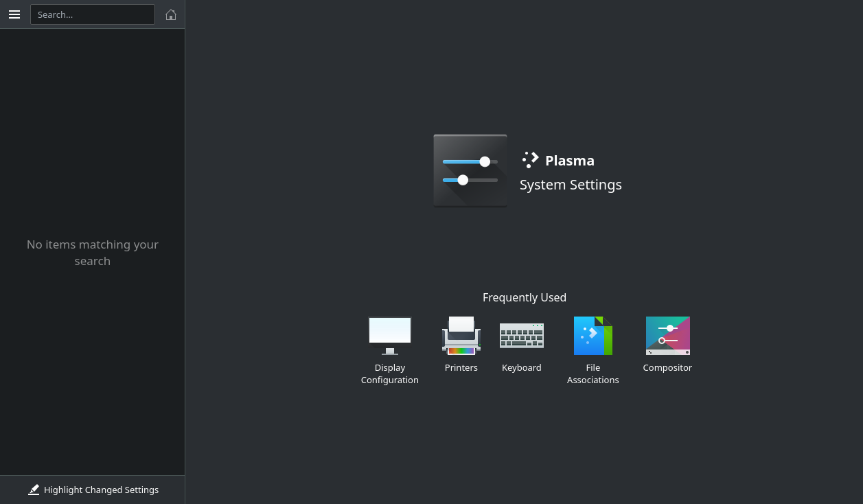This screenshot has height=504, width=863.
Task: Open Keyboard settings via keyboard icon
Action: (521, 335)
